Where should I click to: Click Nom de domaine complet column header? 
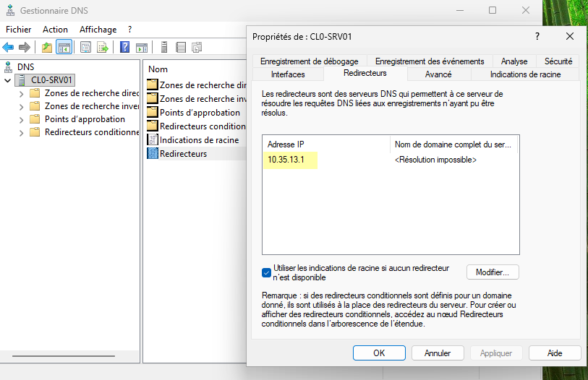pyautogui.click(x=453, y=144)
